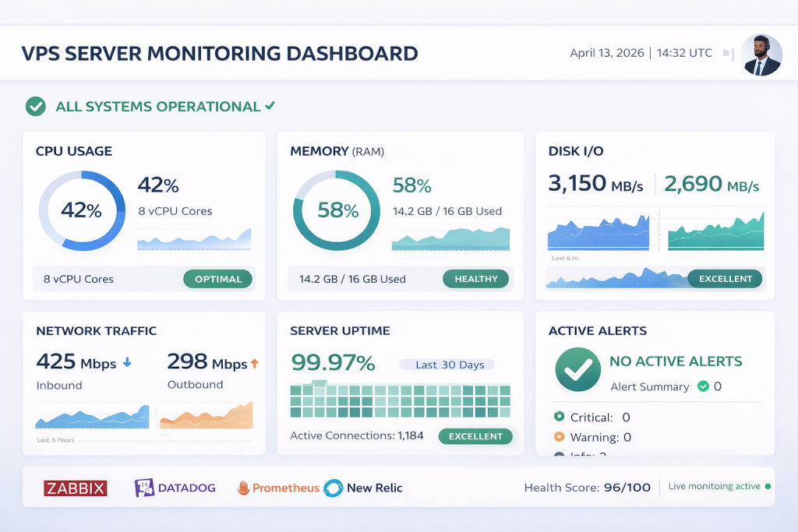Click the Inbound label

point(59,385)
